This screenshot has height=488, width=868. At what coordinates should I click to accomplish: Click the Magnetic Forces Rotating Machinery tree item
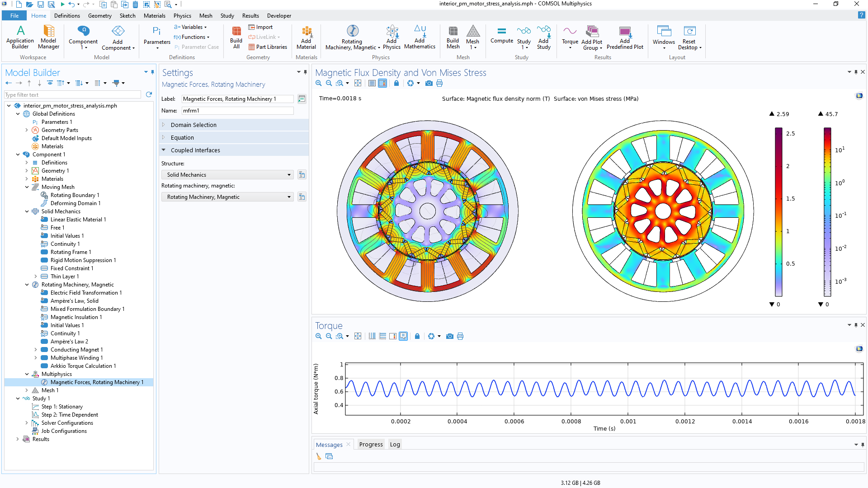point(97,382)
